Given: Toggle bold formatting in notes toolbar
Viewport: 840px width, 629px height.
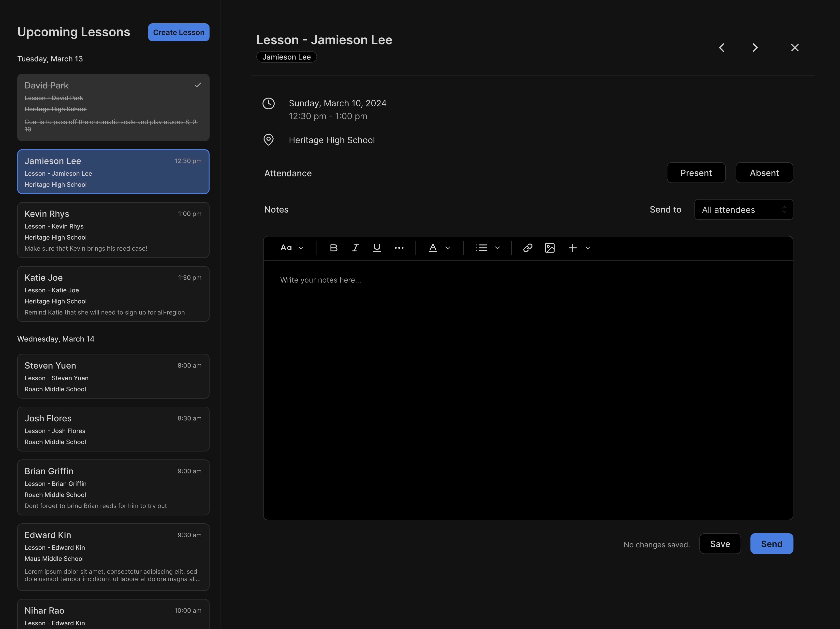Looking at the screenshot, I should click(333, 248).
